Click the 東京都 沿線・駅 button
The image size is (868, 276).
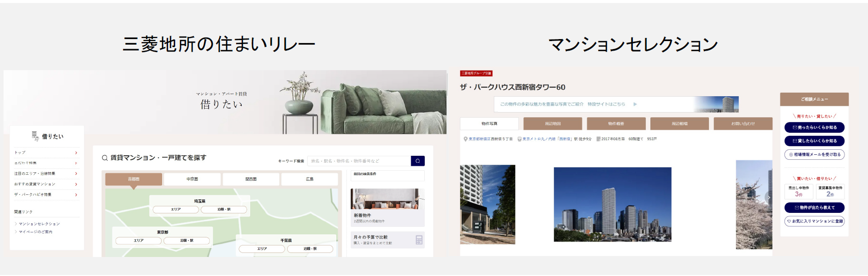(187, 241)
